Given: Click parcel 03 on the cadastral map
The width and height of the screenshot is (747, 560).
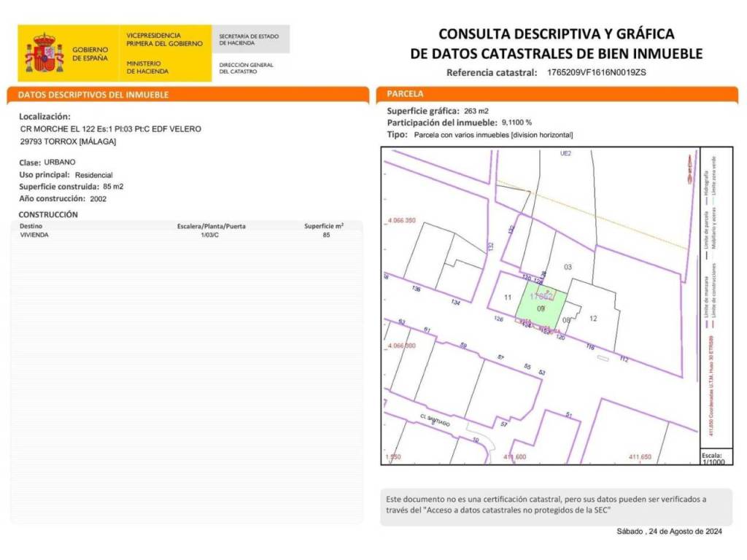Looking at the screenshot, I should click(x=568, y=267).
